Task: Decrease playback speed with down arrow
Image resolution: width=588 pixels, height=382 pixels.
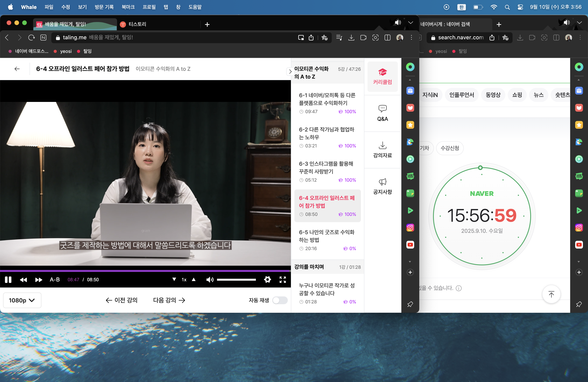Action: (x=174, y=279)
